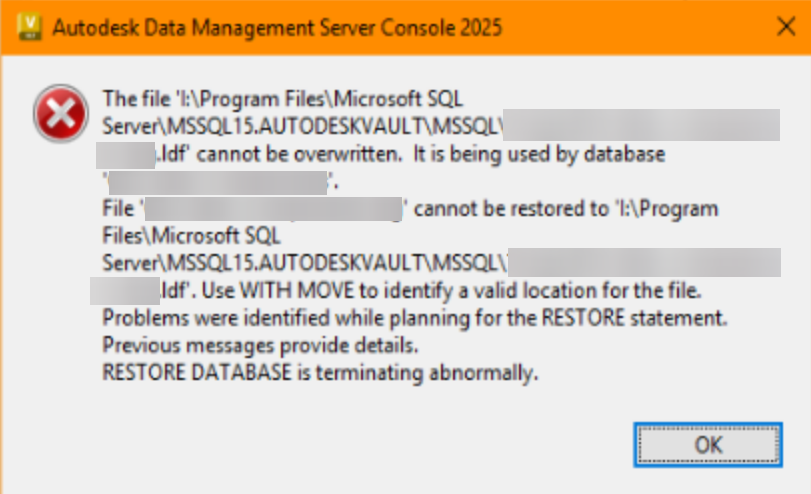Click the "cannot be restored to" text

click(x=498, y=209)
